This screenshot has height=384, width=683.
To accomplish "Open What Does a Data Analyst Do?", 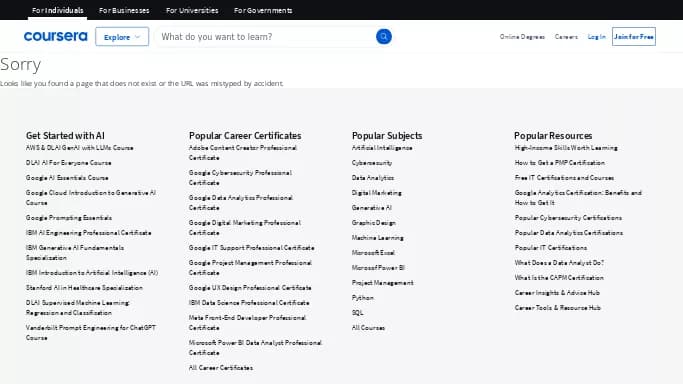I will pyautogui.click(x=559, y=263).
